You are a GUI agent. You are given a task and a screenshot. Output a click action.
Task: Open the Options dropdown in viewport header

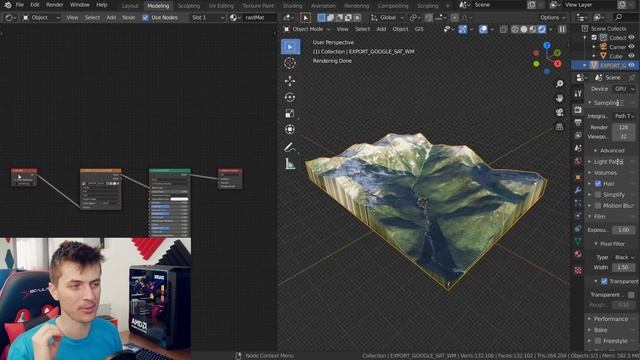point(553,18)
